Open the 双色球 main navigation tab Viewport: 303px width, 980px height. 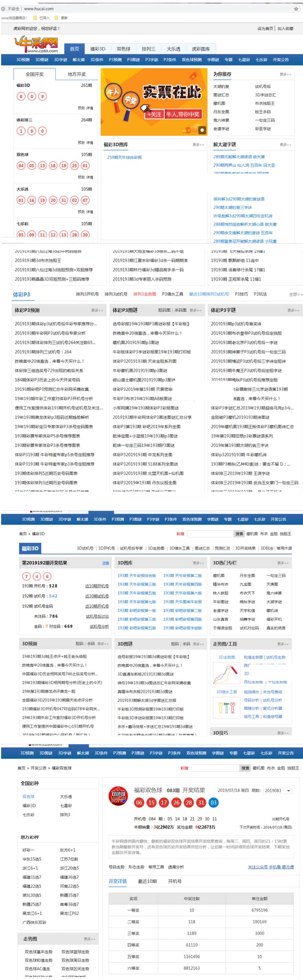123,49
